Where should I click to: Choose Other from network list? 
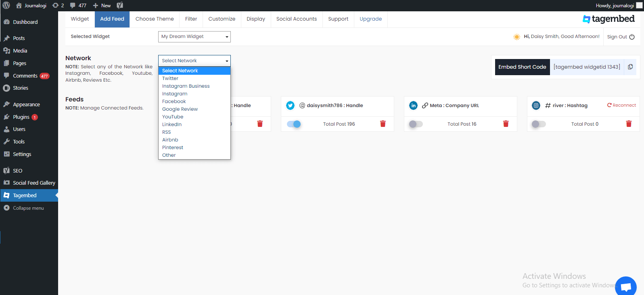click(194, 155)
